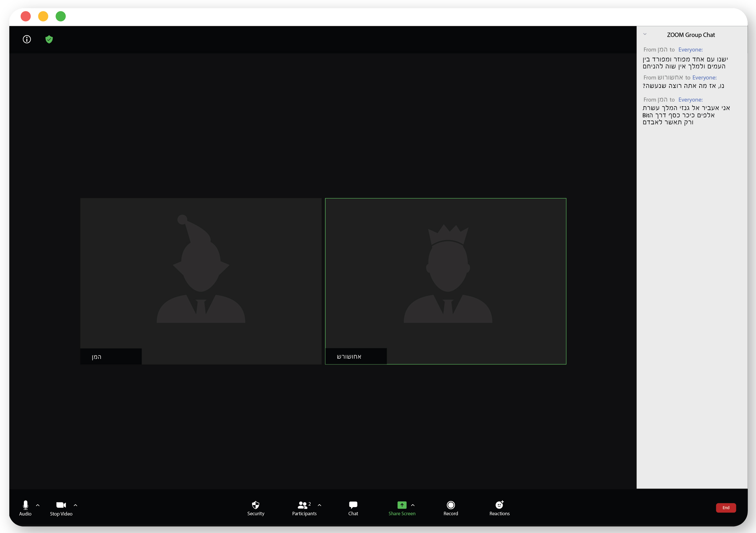Click the meeting information icon
Screen dimensions: 756x533
pyautogui.click(x=27, y=40)
